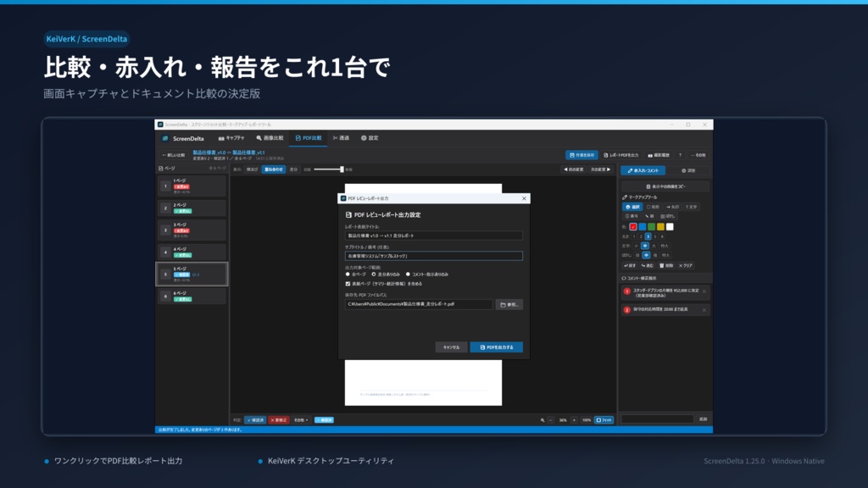Click 進む redo button
The image size is (868, 488).
click(648, 265)
